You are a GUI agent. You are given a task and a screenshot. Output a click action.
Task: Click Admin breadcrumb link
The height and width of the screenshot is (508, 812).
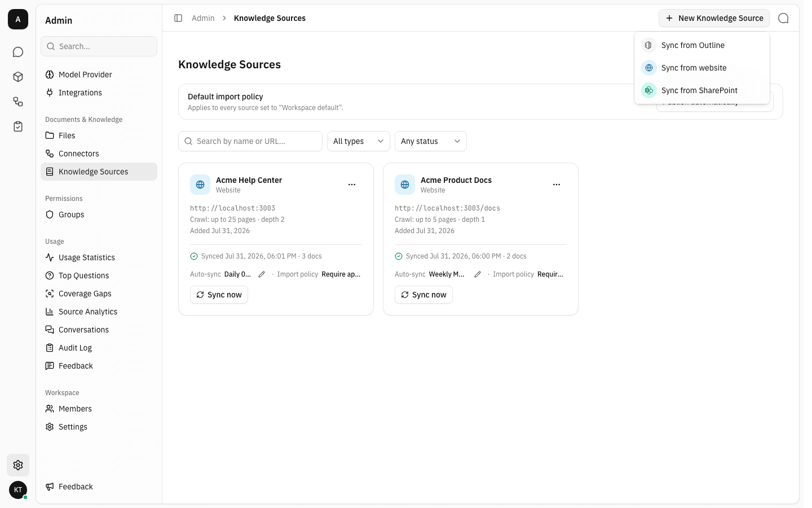tap(203, 18)
